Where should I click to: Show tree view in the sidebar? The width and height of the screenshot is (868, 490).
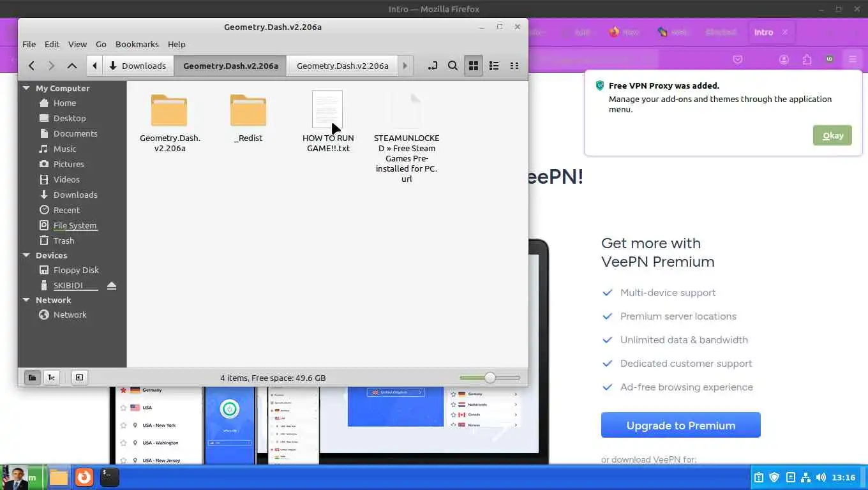[52, 378]
